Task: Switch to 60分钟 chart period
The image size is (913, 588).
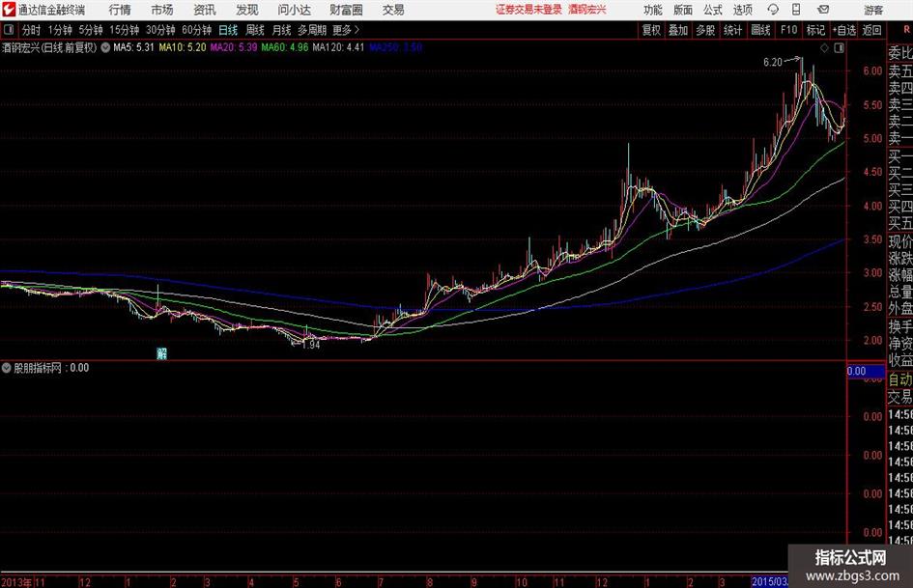Action: coord(197,30)
